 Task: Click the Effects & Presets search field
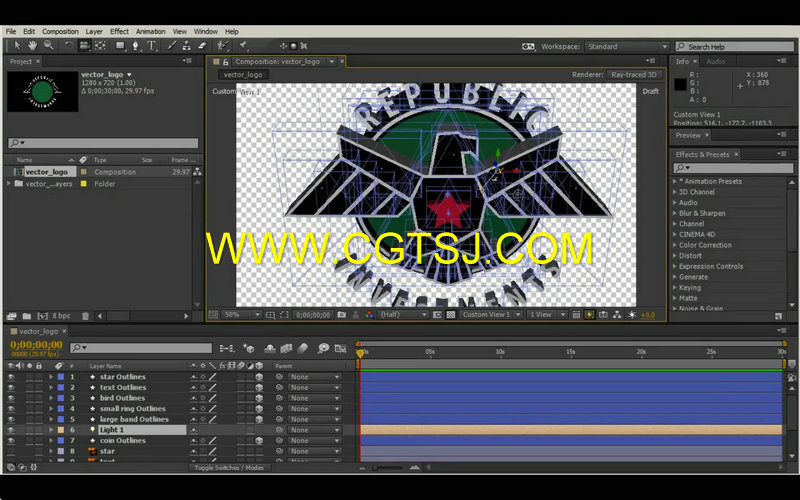point(734,168)
